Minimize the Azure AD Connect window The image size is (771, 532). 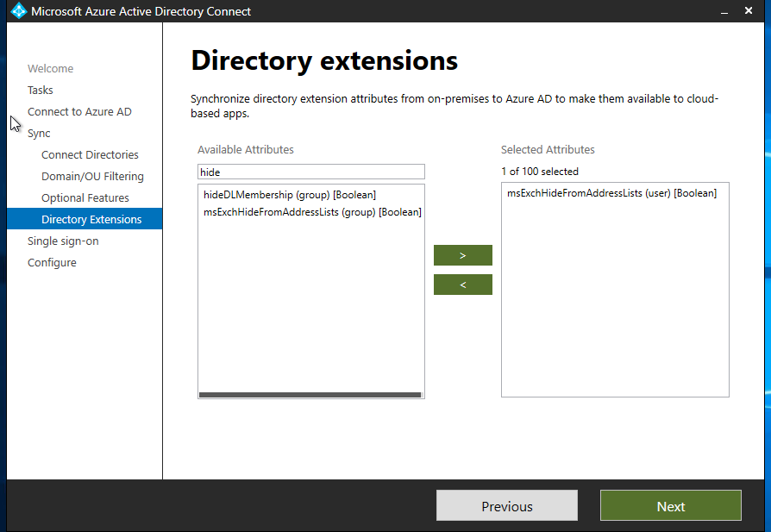724,11
